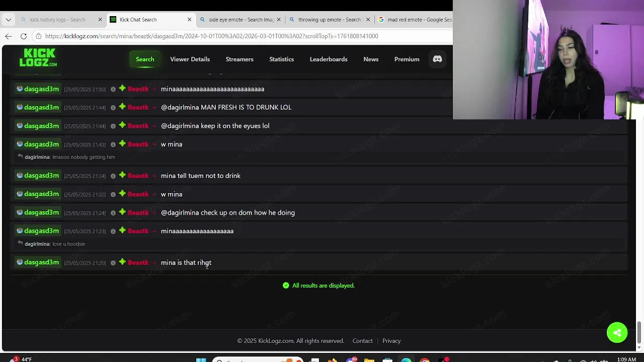Close the 'throwing up emote' tab
644x362 pixels.
[368, 20]
